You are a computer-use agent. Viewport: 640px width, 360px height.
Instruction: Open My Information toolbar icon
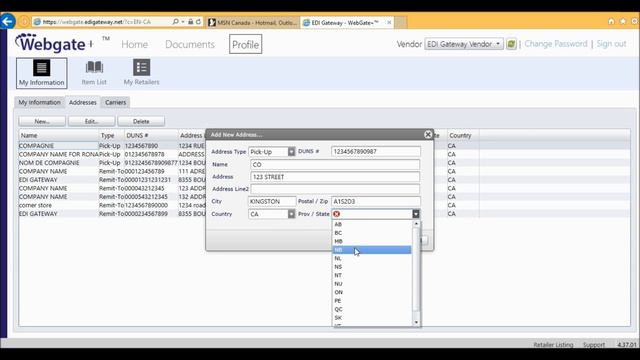42,73
